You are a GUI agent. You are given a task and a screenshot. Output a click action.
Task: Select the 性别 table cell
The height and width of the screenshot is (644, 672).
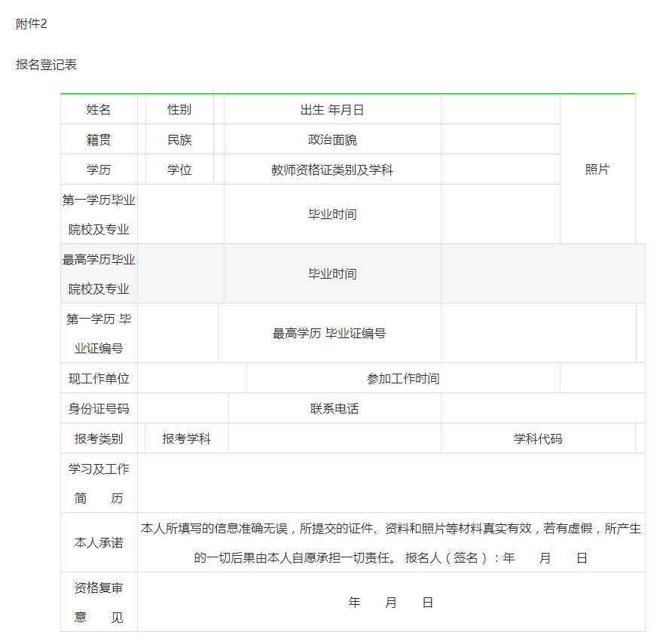point(179,109)
